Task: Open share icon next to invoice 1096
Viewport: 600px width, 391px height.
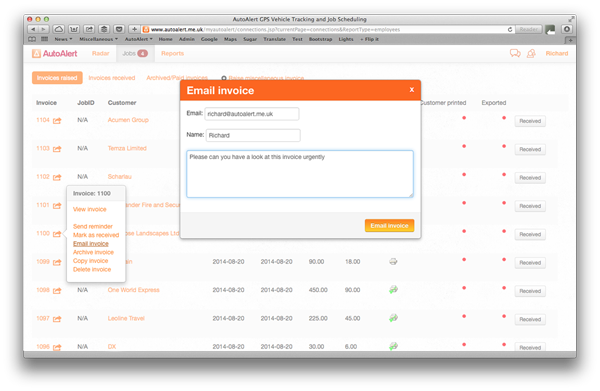Action: click(x=57, y=347)
